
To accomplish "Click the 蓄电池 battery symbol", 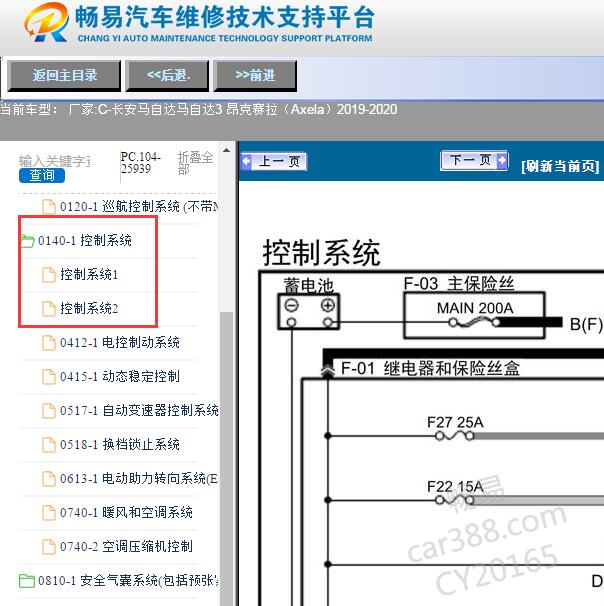I will click(308, 312).
